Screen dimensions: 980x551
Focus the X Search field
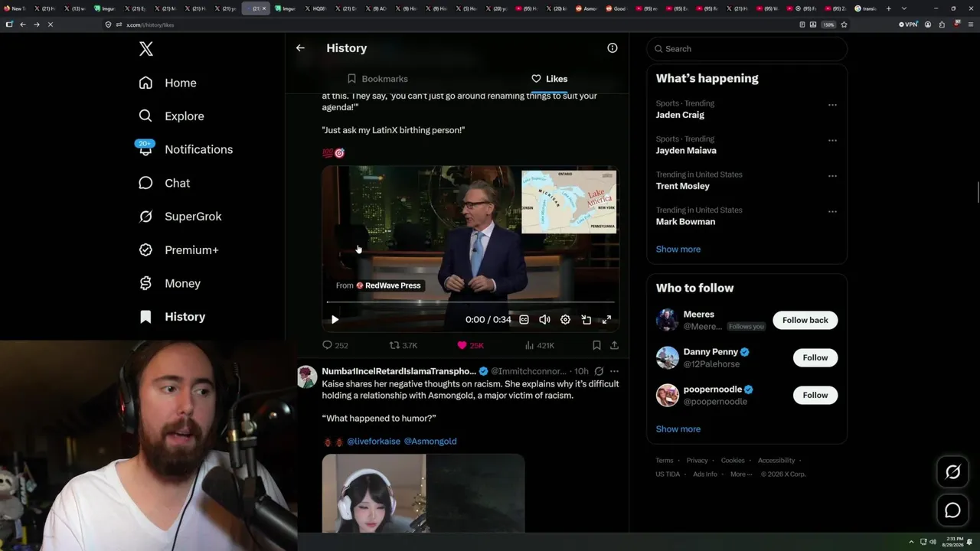click(x=747, y=49)
